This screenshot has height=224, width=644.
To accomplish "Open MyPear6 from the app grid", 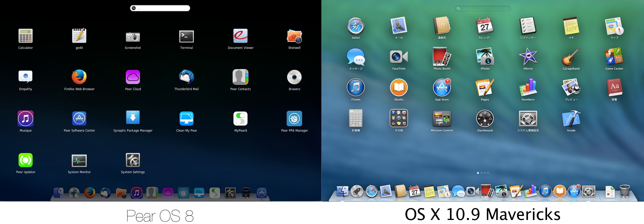I will pyautogui.click(x=241, y=118).
